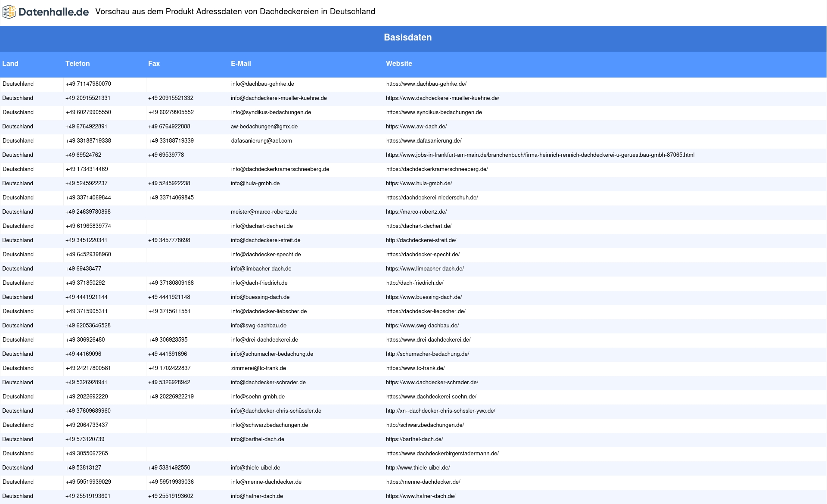Screen dimensions: 827x504
Task: Open http://xn--dachdecker-chris-schssler-ywc.de/ link
Action: 441,411
